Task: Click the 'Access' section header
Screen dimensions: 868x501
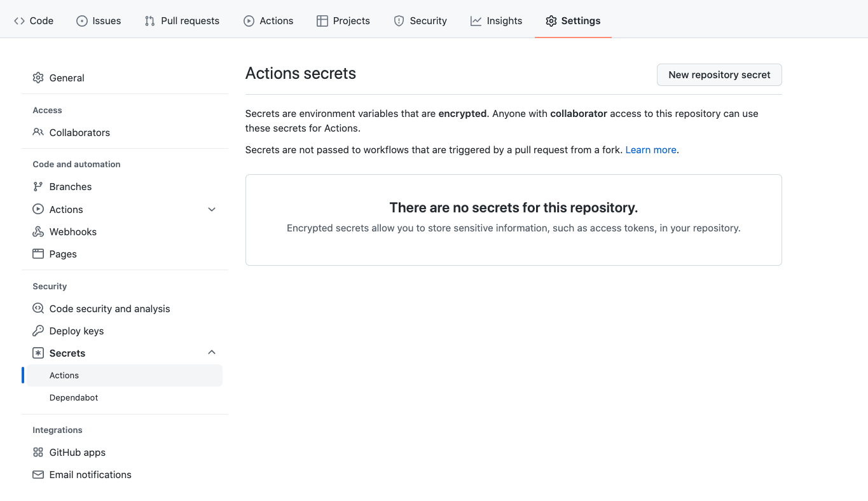Action: 47,110
